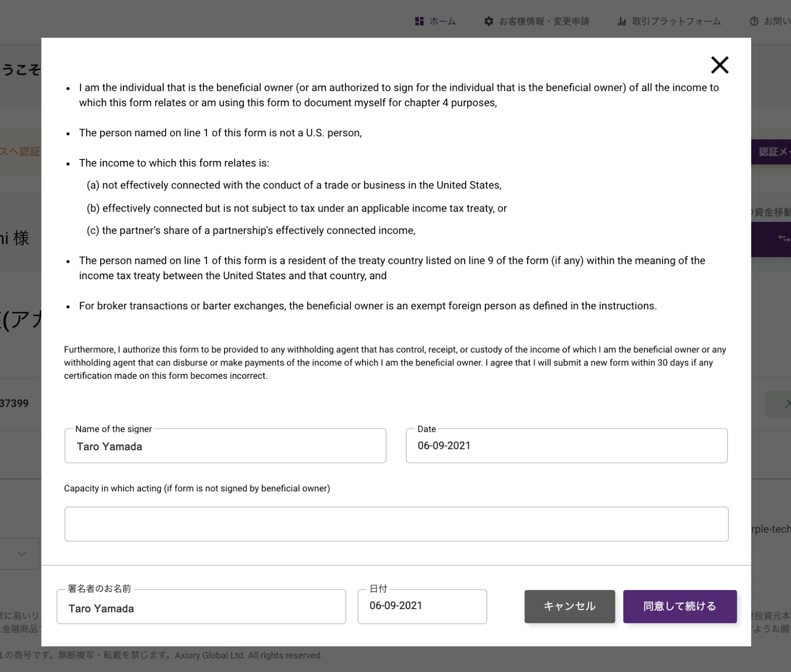Click the Capacity in which acting input
This screenshot has width=791, height=672.
[x=397, y=524]
